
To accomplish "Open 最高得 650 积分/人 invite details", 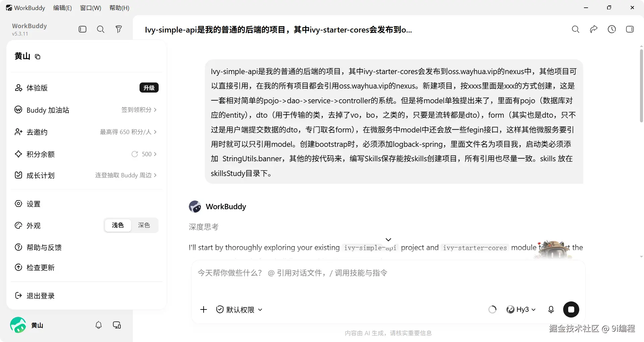I will click(128, 132).
